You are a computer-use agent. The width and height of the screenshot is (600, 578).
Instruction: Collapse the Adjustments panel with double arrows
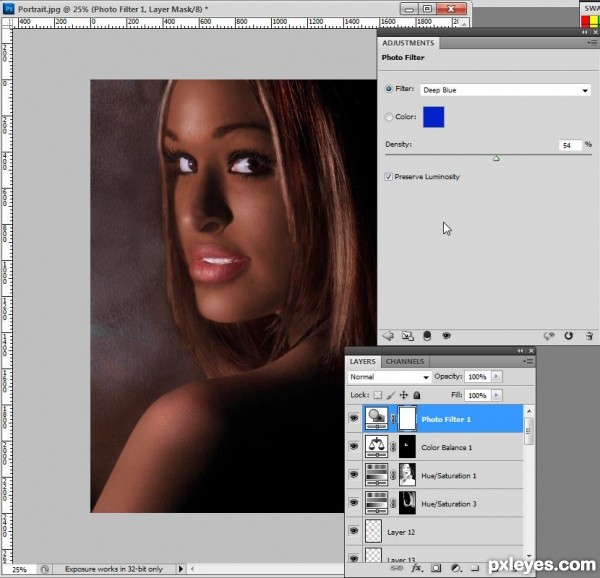coord(584,33)
